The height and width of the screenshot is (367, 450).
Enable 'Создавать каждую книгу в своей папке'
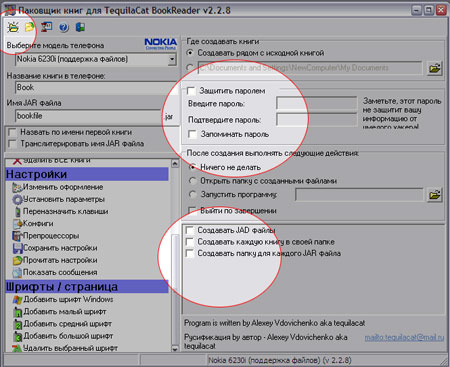189,242
